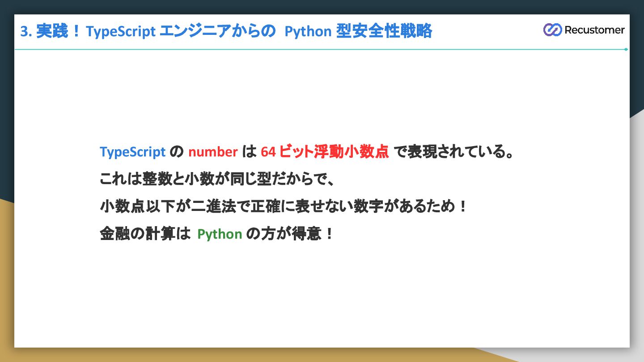Click the Recustomer brand name text
The image size is (644, 362).
coord(594,30)
